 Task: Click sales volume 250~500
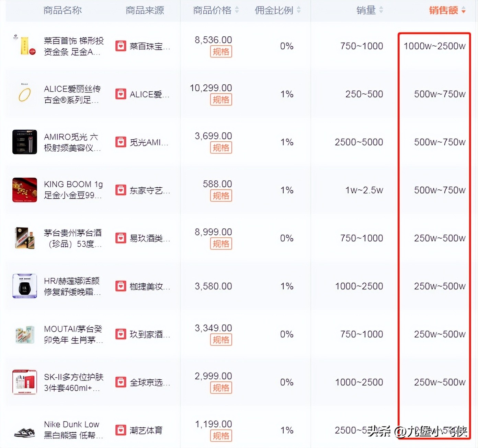tap(364, 94)
